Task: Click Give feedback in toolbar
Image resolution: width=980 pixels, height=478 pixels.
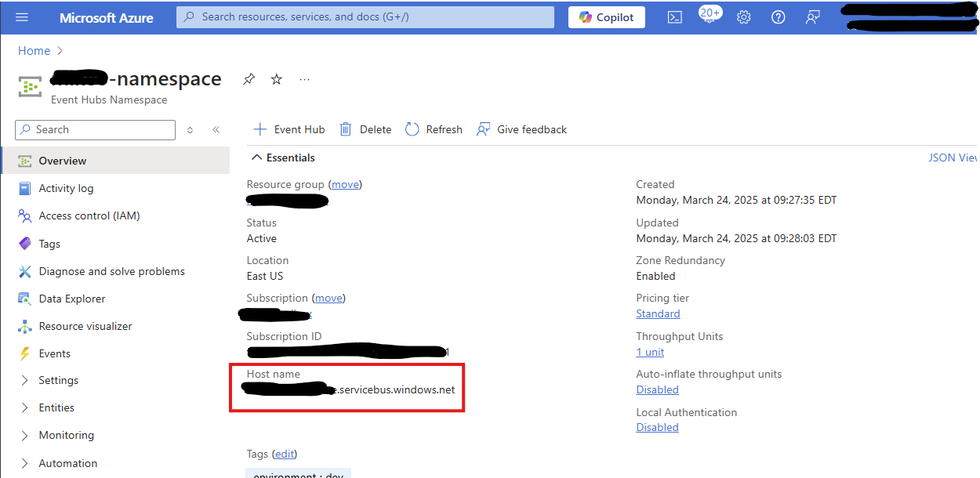Action: click(x=521, y=129)
